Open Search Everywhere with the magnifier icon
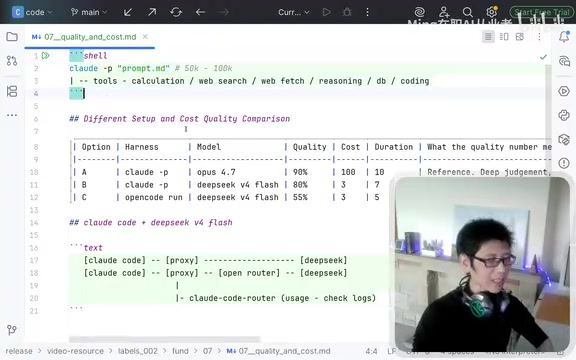 (468, 12)
